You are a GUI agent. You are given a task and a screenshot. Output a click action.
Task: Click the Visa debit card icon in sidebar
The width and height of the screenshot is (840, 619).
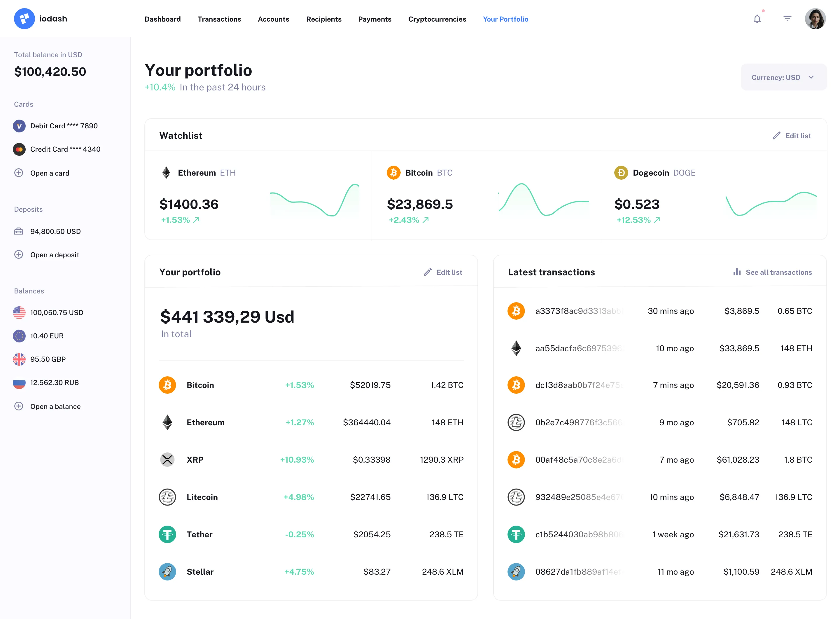(19, 126)
